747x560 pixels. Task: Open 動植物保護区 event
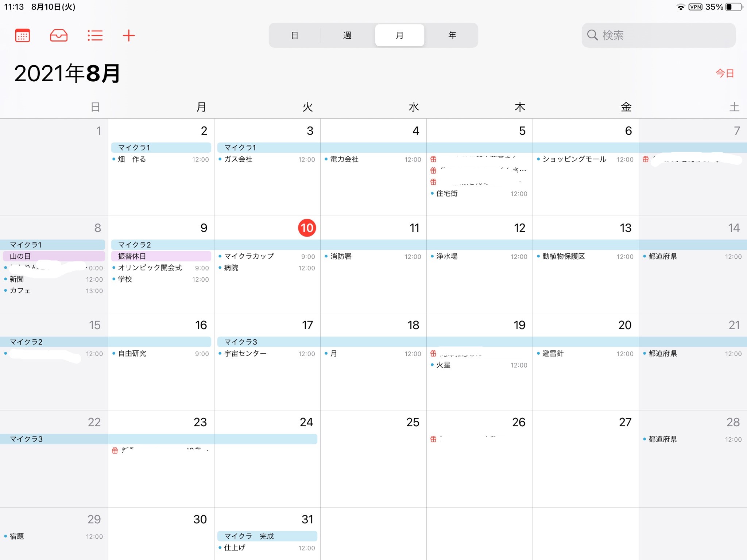pyautogui.click(x=585, y=256)
